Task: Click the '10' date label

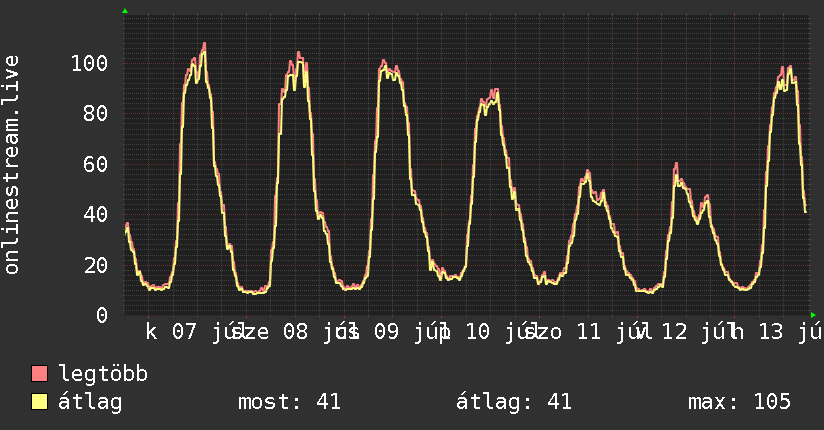Action: [478, 332]
